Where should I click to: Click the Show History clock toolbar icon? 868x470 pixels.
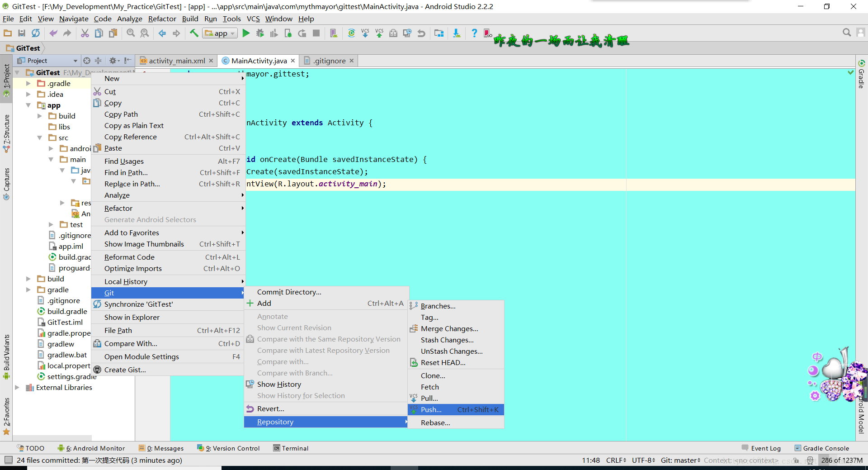tap(407, 33)
